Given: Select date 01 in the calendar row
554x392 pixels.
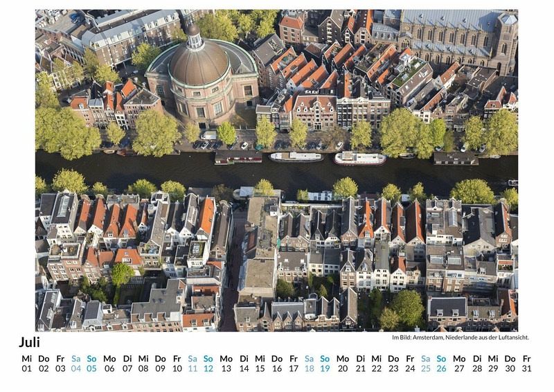Looking at the screenshot, I should point(26,368).
